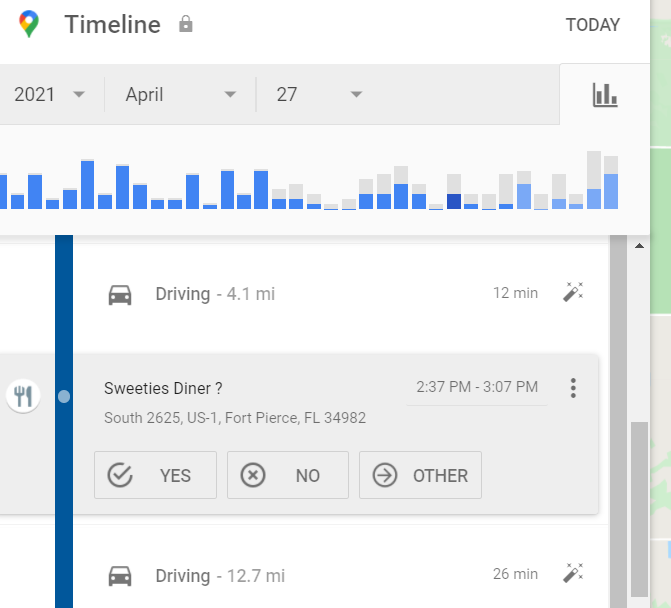Viewport: 671px width, 608px height.
Task: Click the magic wand beside 12.7 mi drive
Action: point(572,574)
